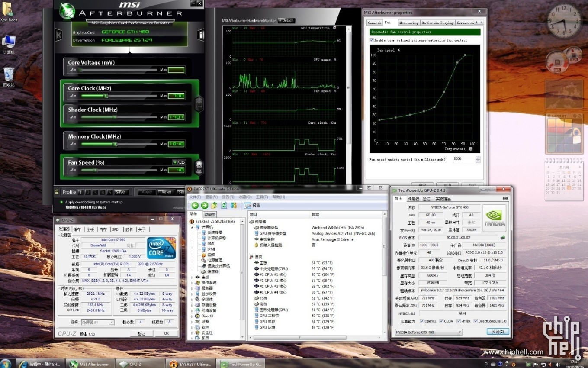
Task: Click Apply button in Afterburner
Action: 147,192
